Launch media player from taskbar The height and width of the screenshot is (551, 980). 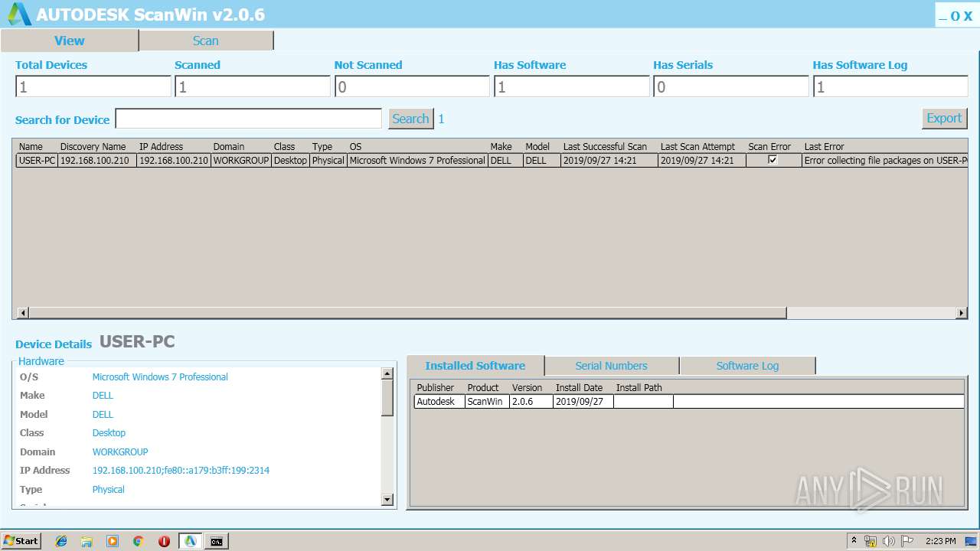[113, 541]
